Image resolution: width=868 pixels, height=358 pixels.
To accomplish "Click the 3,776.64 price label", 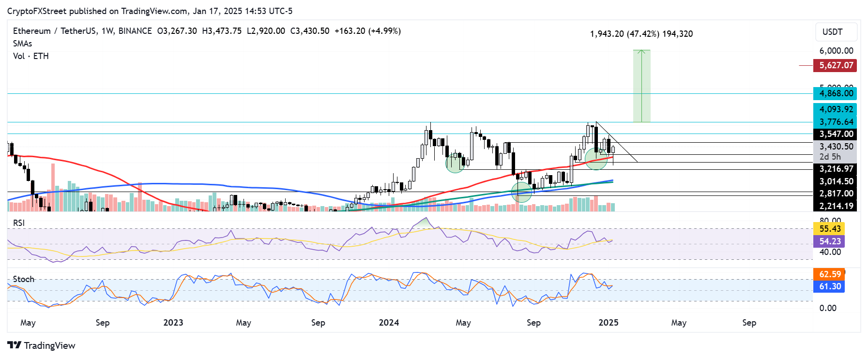I will coord(835,122).
